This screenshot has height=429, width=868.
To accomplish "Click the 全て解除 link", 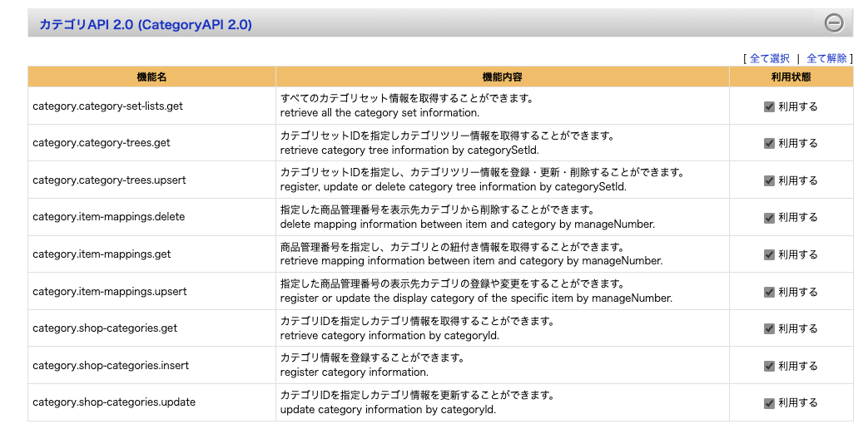I will click(827, 58).
